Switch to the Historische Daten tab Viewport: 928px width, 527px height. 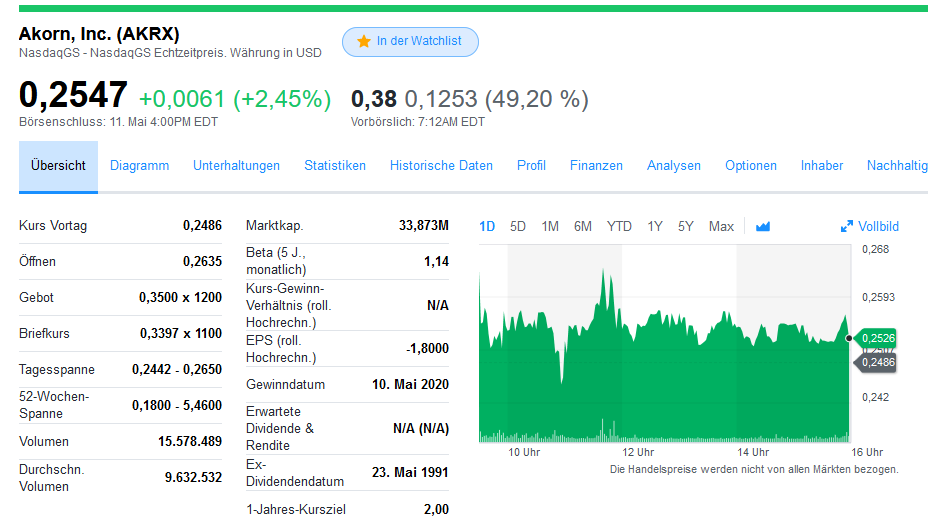(x=441, y=166)
